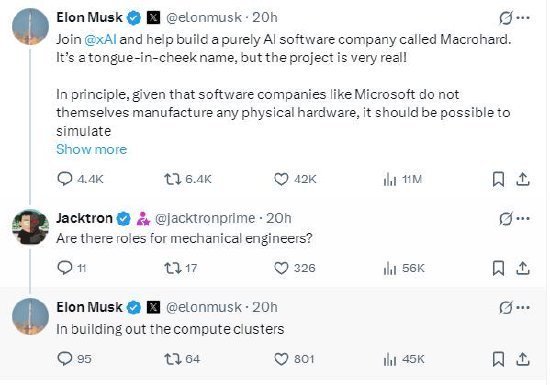The width and height of the screenshot is (550, 385).
Task: Bookmark the Macrohard announcement post
Action: (x=498, y=180)
